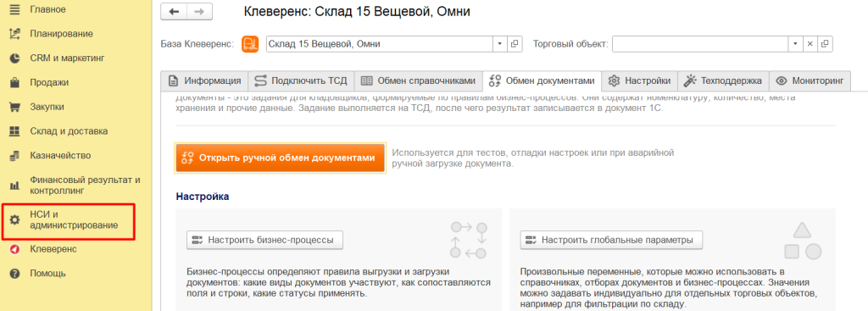
Task: Clear the Торговый объект field with X
Action: coord(810,44)
